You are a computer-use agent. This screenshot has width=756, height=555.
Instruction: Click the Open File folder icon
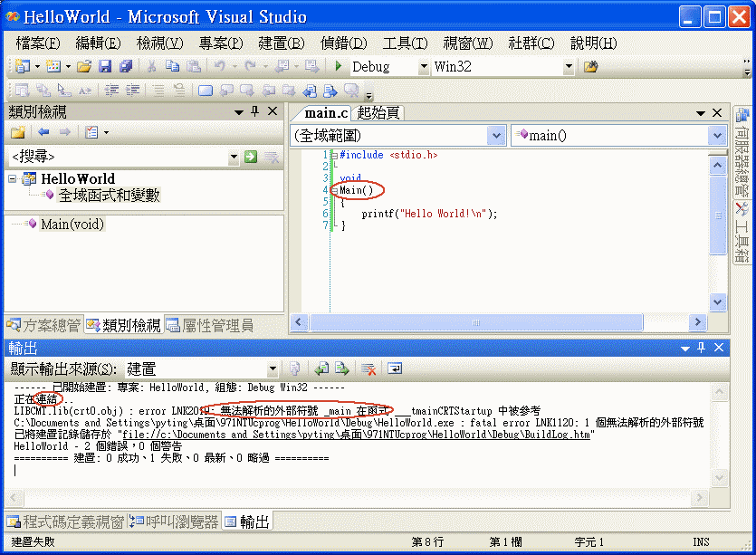(84, 66)
